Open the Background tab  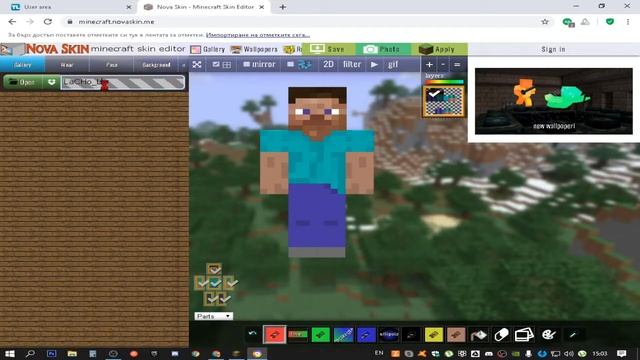[x=156, y=65]
